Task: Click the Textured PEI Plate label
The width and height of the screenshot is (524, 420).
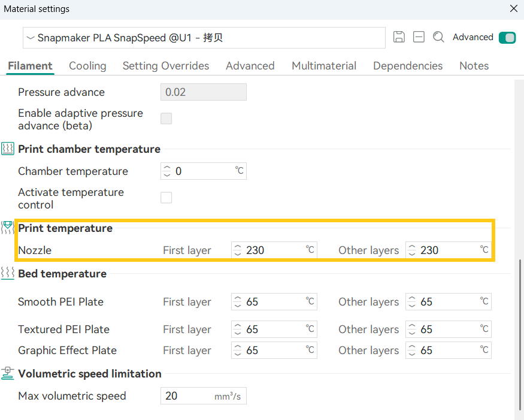Action: (64, 330)
